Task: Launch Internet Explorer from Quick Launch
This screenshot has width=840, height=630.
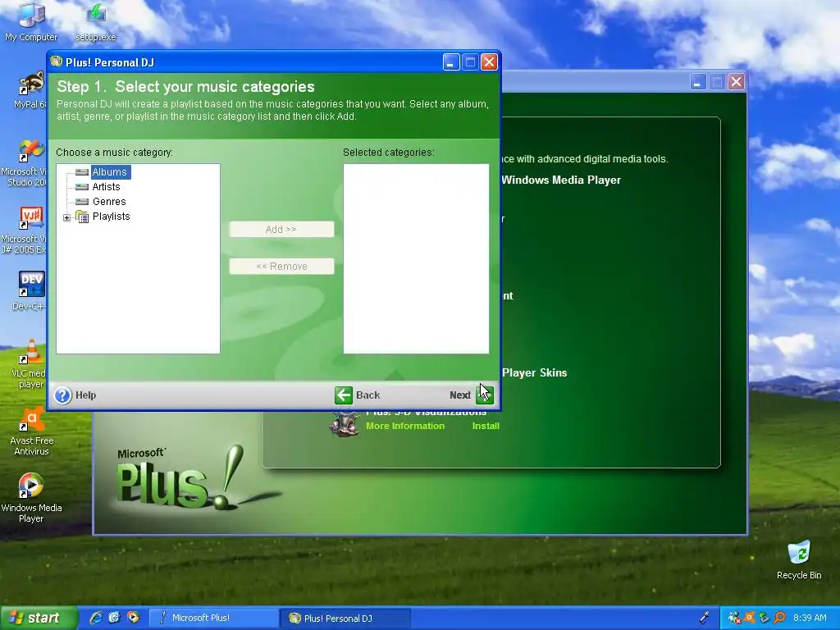Action: click(96, 618)
